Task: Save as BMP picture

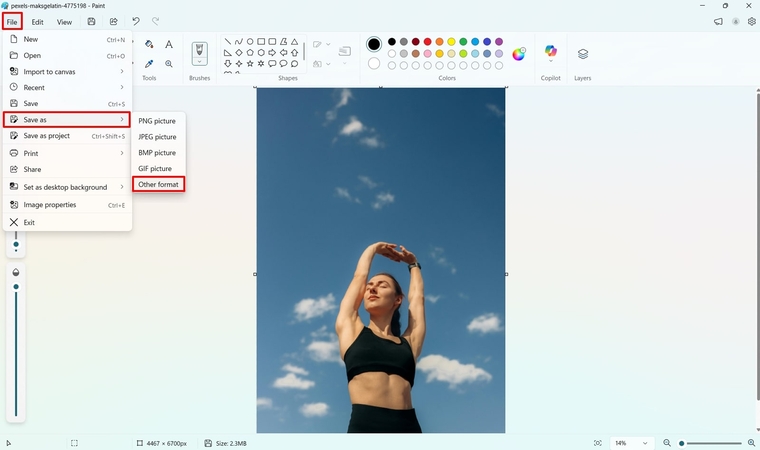Action: 158,152
